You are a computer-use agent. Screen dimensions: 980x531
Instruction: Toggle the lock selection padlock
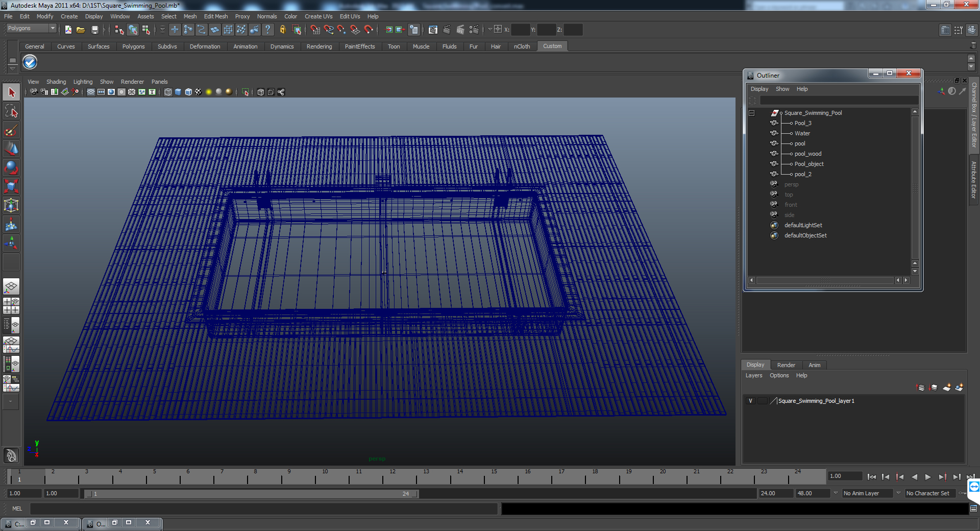[282, 30]
